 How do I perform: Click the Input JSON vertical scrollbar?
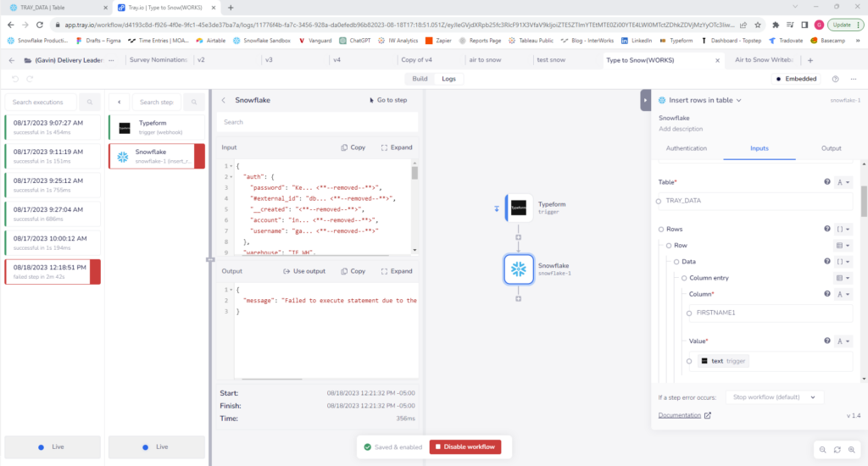[x=415, y=173]
